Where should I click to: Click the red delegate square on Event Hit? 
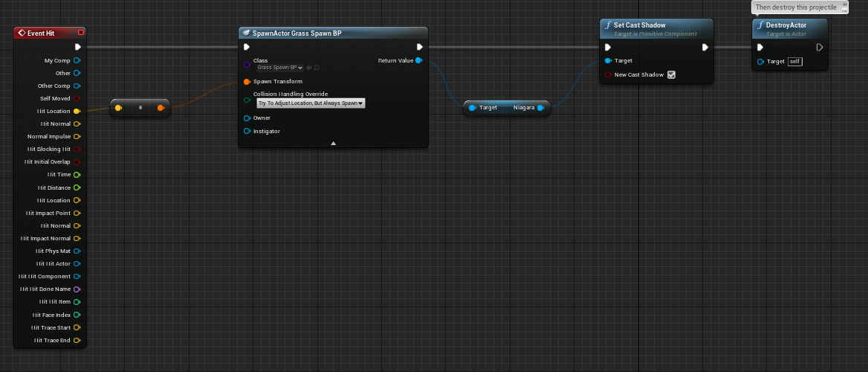coord(81,33)
